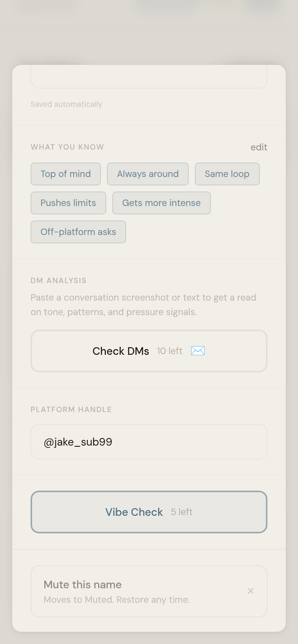Click into the notes text area at top
Image resolution: width=298 pixels, height=644 pixels.
point(149,76)
